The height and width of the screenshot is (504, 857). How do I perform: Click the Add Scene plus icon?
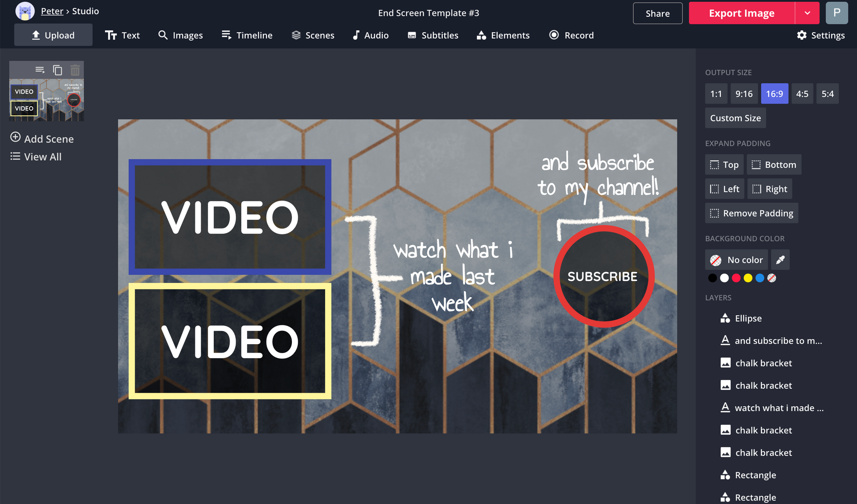(x=15, y=138)
